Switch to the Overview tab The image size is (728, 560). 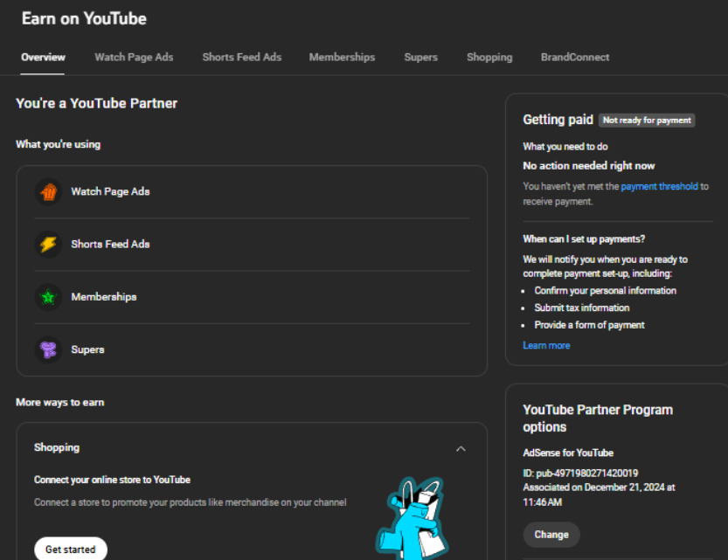pyautogui.click(x=43, y=57)
